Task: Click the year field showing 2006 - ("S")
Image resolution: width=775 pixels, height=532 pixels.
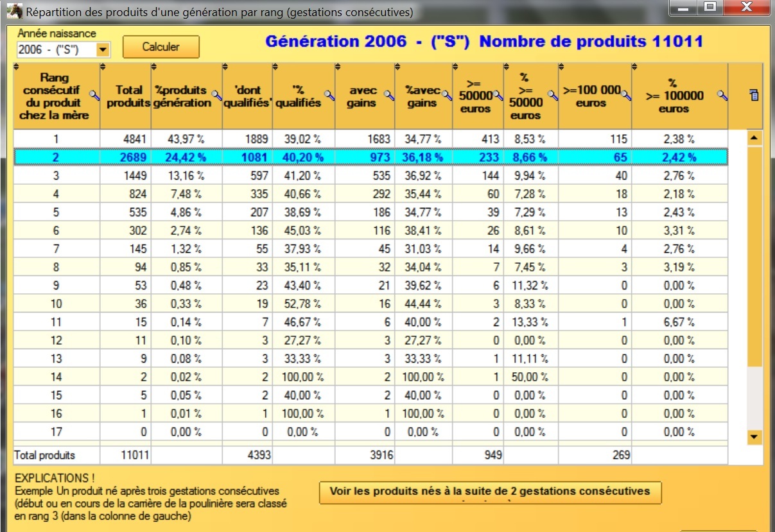Action: pyautogui.click(x=57, y=49)
